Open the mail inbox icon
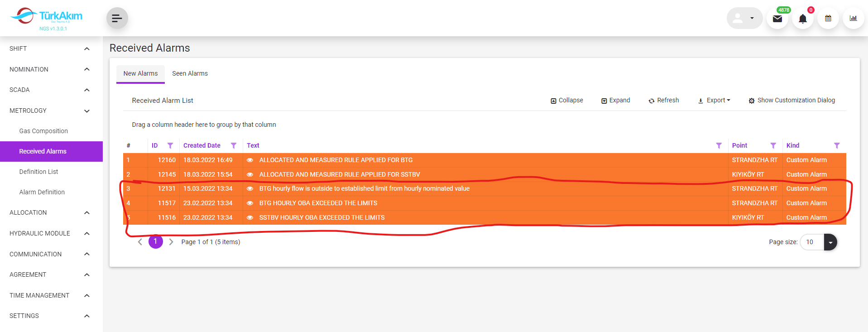Image resolution: width=868 pixels, height=332 pixels. pyautogui.click(x=777, y=19)
